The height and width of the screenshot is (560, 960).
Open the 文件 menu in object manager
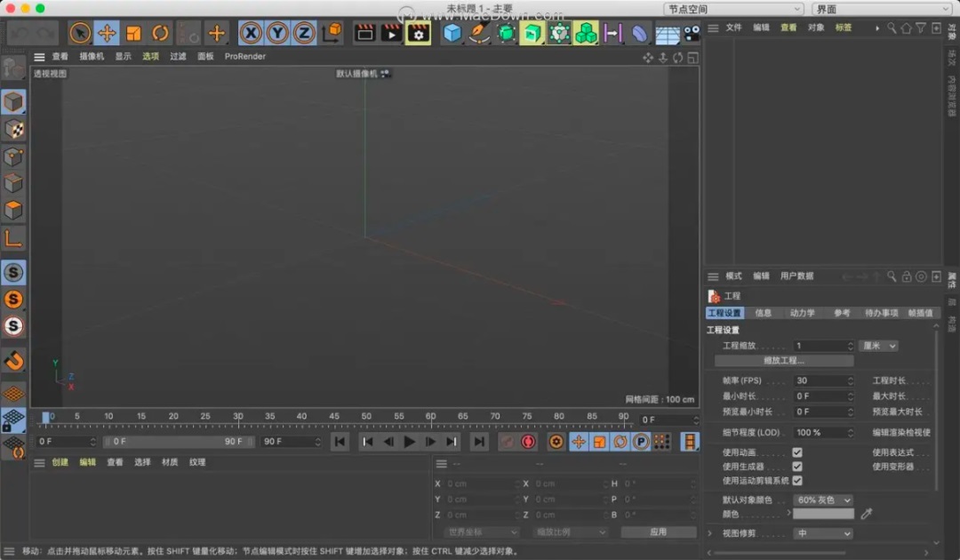pos(733,28)
